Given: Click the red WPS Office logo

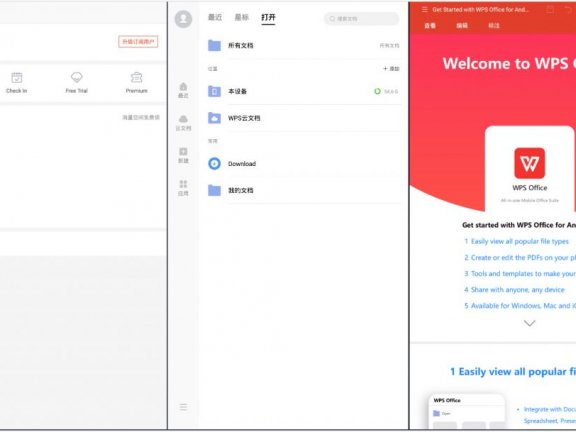Looking at the screenshot, I should pyautogui.click(x=529, y=163).
